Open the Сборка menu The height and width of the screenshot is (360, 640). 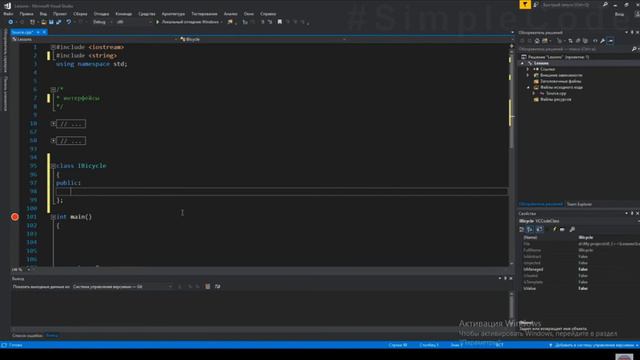point(80,14)
